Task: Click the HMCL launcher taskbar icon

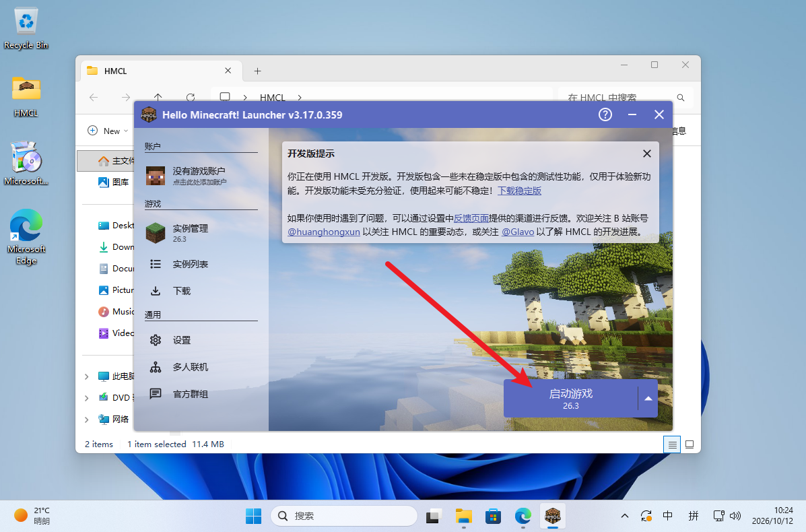Action: coord(553,516)
